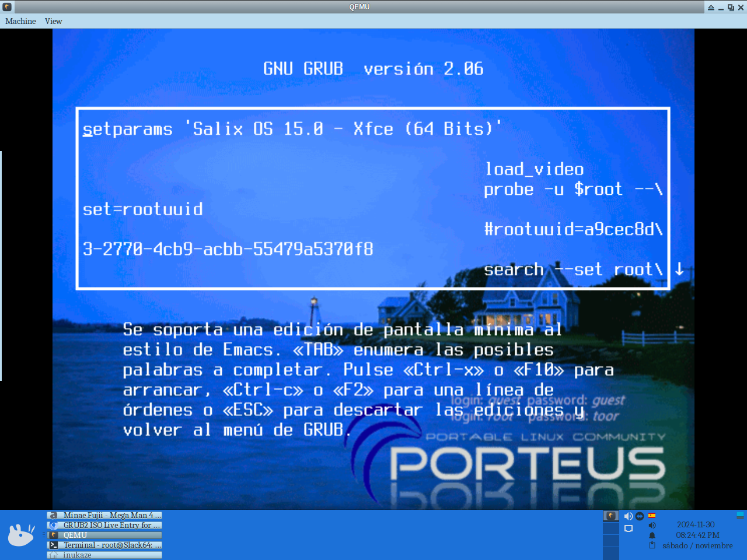Click the round double-arrow tray icon
The height and width of the screenshot is (560, 747).
(x=640, y=516)
